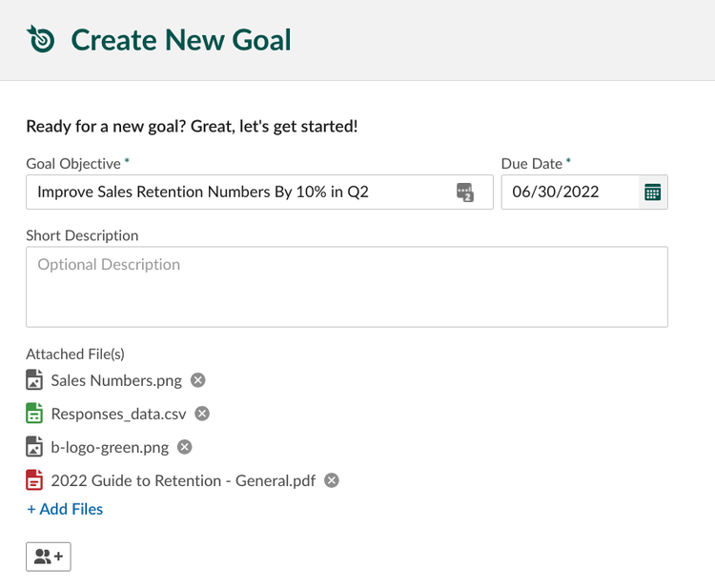Image resolution: width=715 pixels, height=588 pixels.
Task: Click into the Due Date field
Action: click(x=570, y=192)
